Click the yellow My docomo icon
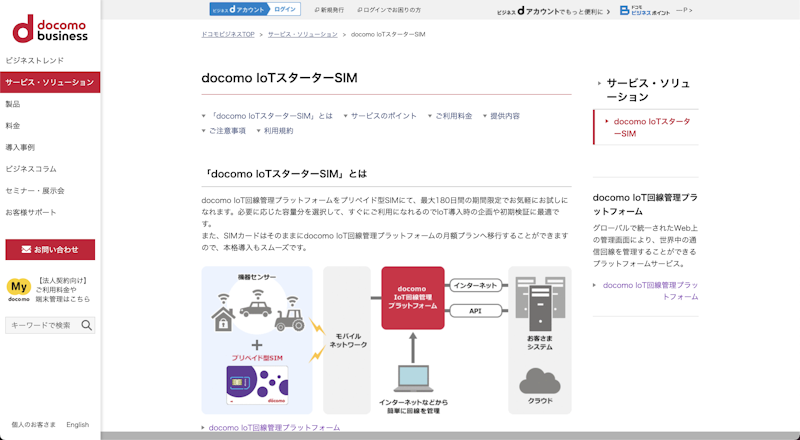Image resolution: width=800 pixels, height=440 pixels. pos(19,289)
